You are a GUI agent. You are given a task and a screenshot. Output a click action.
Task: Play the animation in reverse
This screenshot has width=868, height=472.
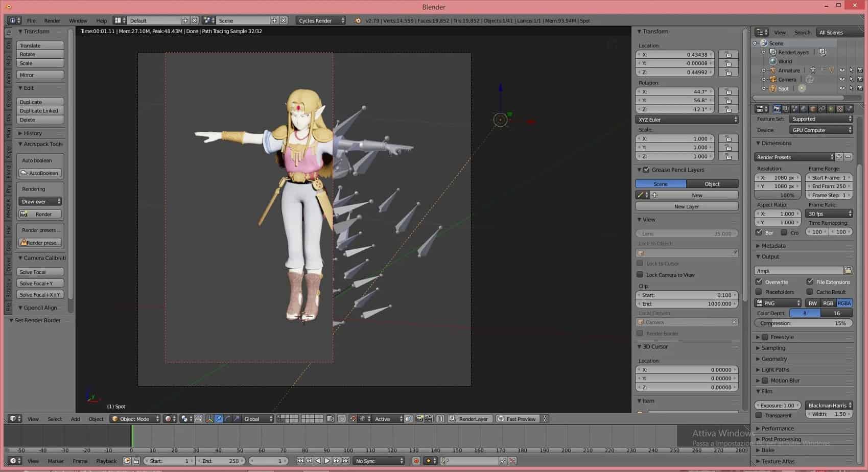318,461
